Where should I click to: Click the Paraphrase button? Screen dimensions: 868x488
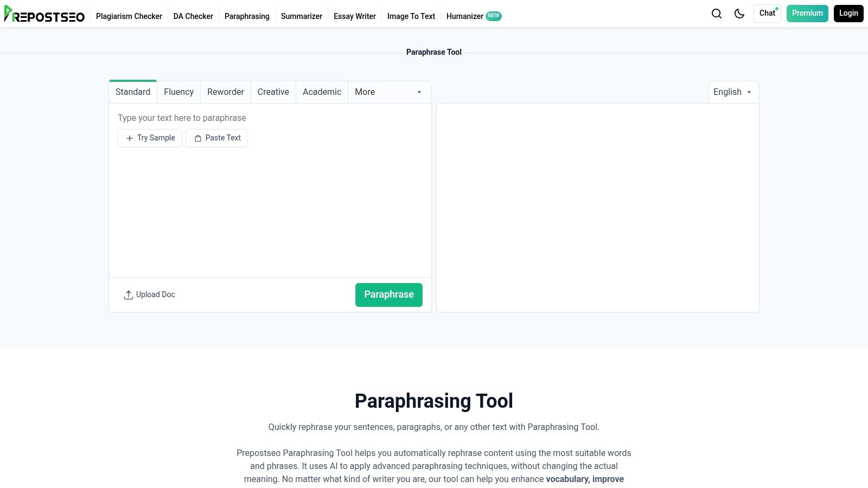click(388, 294)
